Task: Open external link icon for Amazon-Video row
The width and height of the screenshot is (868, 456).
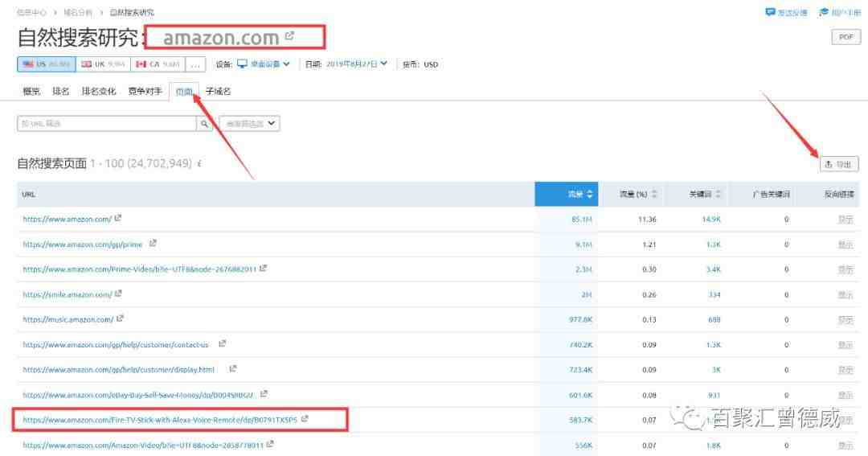Action: coord(269,444)
